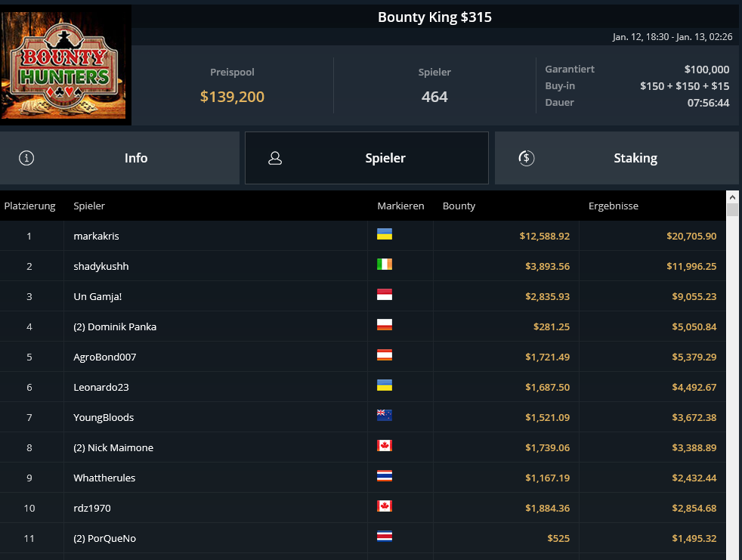Sort by the Bounty column header
Screen dimensions: 742x560
(x=459, y=206)
